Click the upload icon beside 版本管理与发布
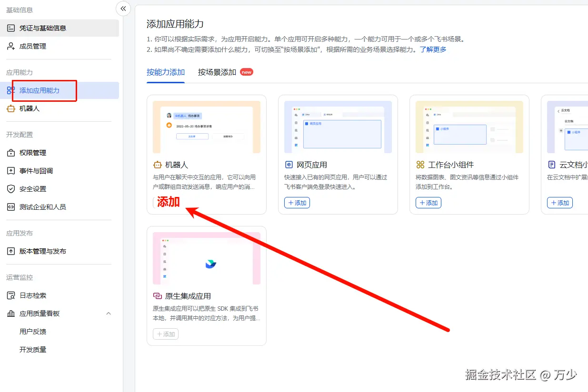 click(11, 251)
